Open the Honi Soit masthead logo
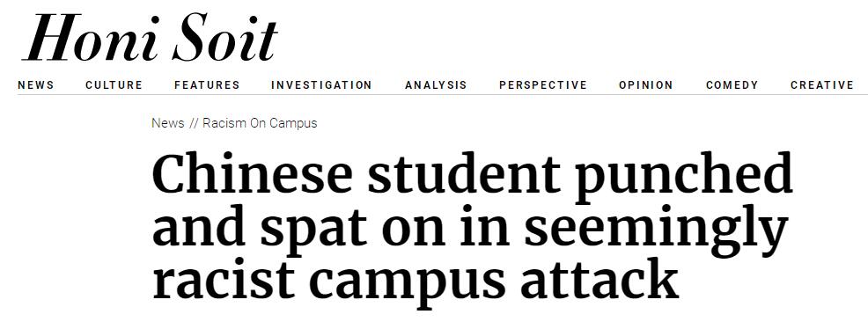The width and height of the screenshot is (868, 329). (150, 37)
